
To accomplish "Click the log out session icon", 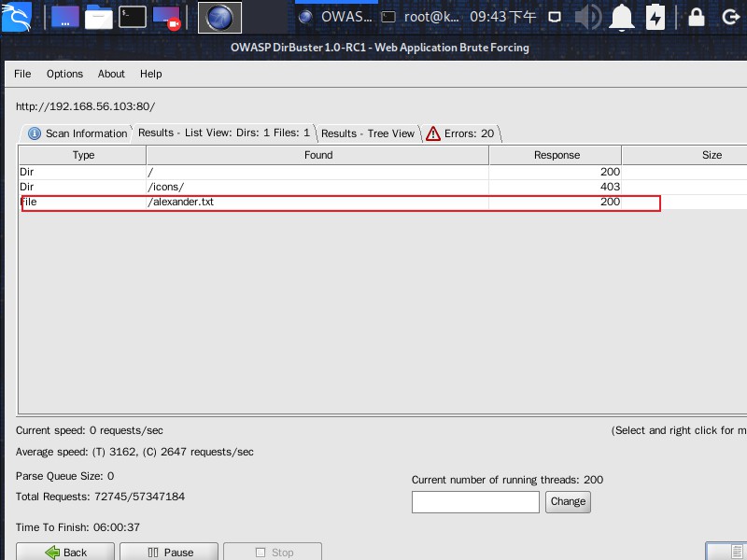I will [x=730, y=18].
